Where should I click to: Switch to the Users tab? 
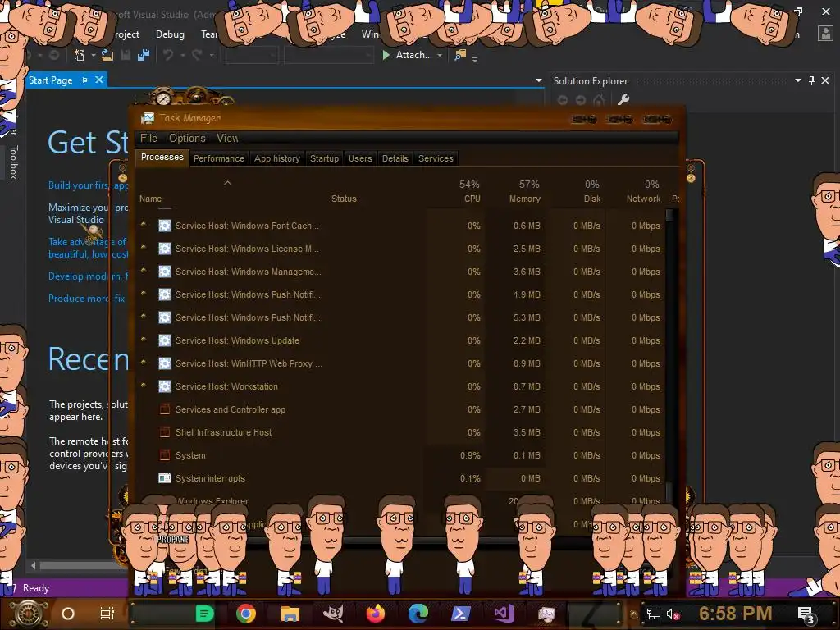tap(360, 158)
